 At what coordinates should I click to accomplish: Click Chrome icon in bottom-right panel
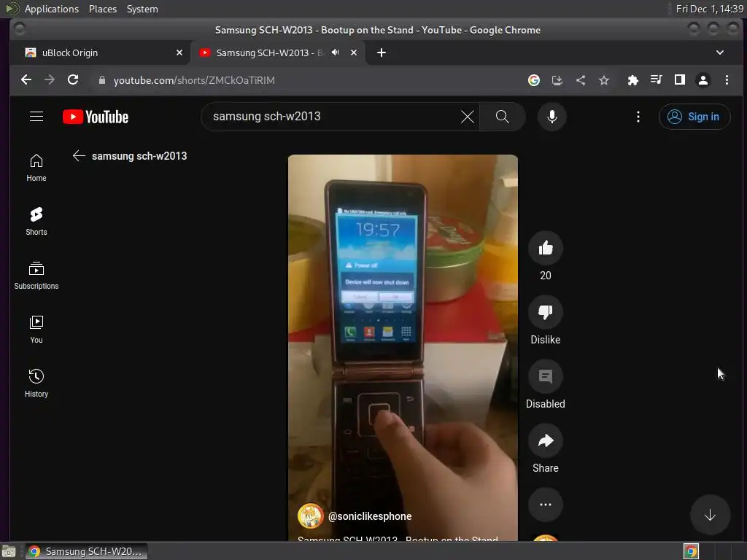(x=691, y=551)
